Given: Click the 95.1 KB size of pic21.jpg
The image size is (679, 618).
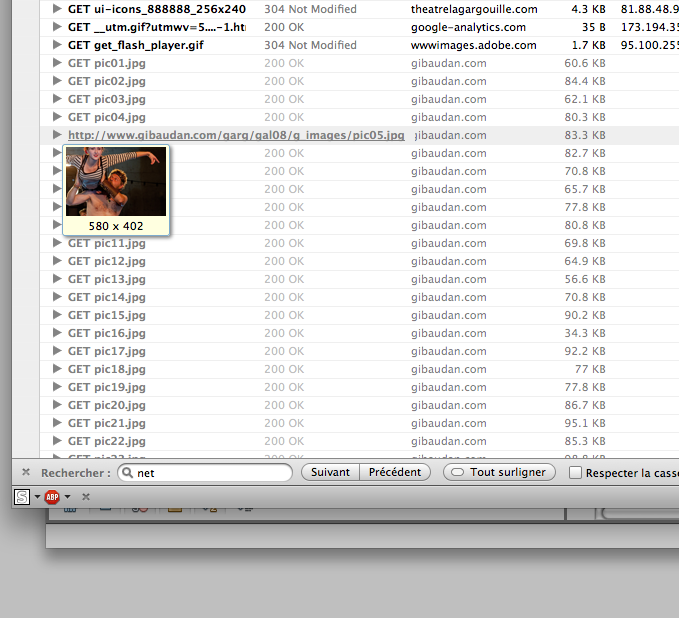Looking at the screenshot, I should (x=585, y=423).
